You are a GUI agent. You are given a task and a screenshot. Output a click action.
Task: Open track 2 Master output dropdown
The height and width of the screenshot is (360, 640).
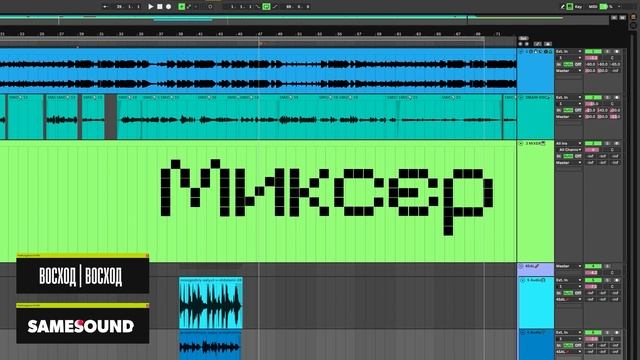[569, 117]
